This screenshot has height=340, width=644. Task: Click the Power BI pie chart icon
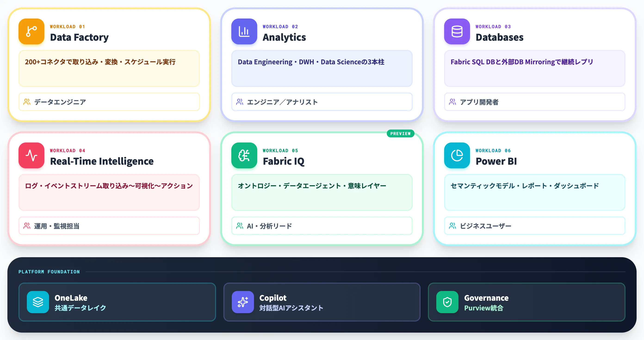click(x=457, y=155)
